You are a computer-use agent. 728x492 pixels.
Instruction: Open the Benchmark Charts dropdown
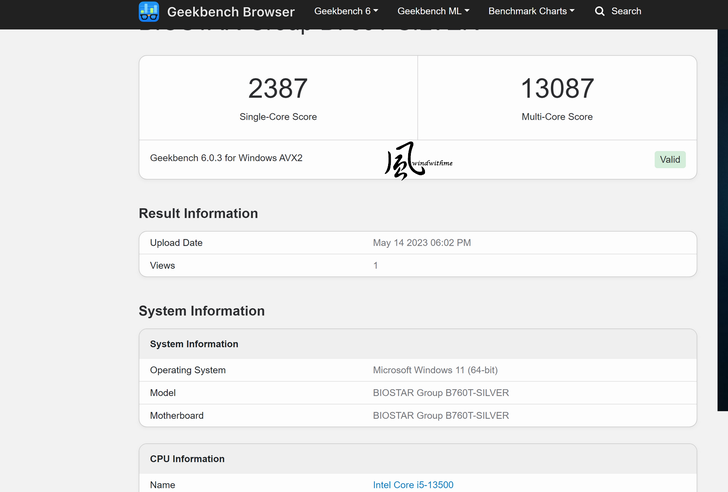[x=531, y=12]
